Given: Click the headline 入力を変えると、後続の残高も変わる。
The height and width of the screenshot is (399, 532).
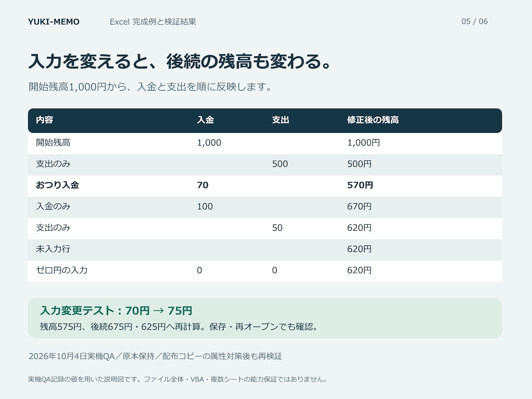Looking at the screenshot, I should click(181, 61).
